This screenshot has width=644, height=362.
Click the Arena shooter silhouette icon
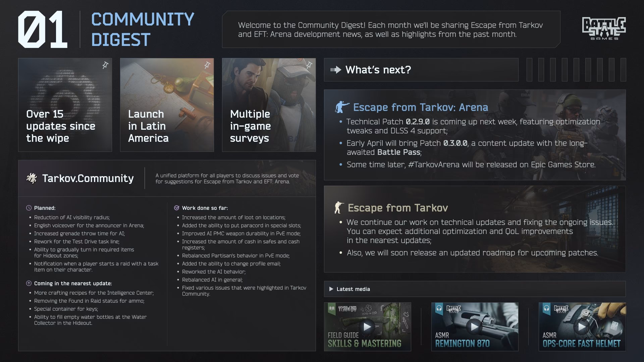click(342, 107)
